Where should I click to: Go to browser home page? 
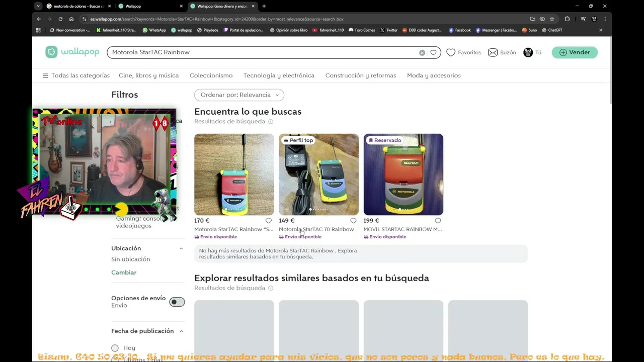click(x=71, y=19)
